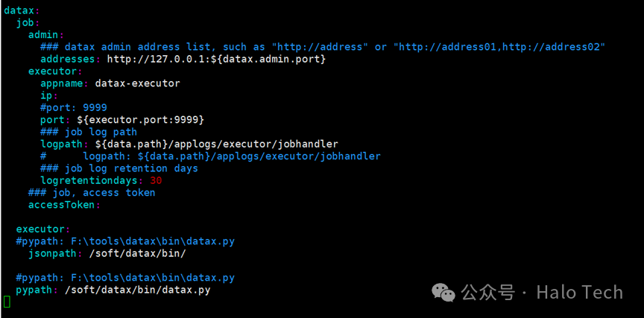Viewport: 644px width, 318px height.
Task: Click the "### job, access token" comment
Action: [92, 192]
